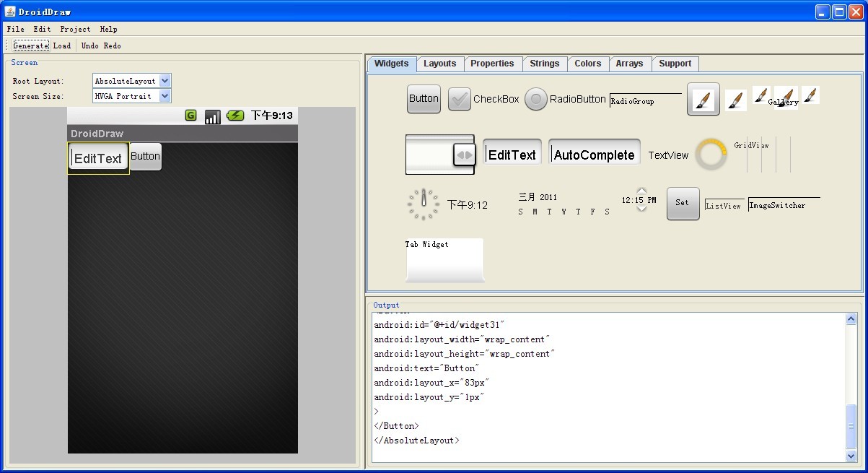
Task: Select the Spinner widget with arrows
Action: click(439, 155)
